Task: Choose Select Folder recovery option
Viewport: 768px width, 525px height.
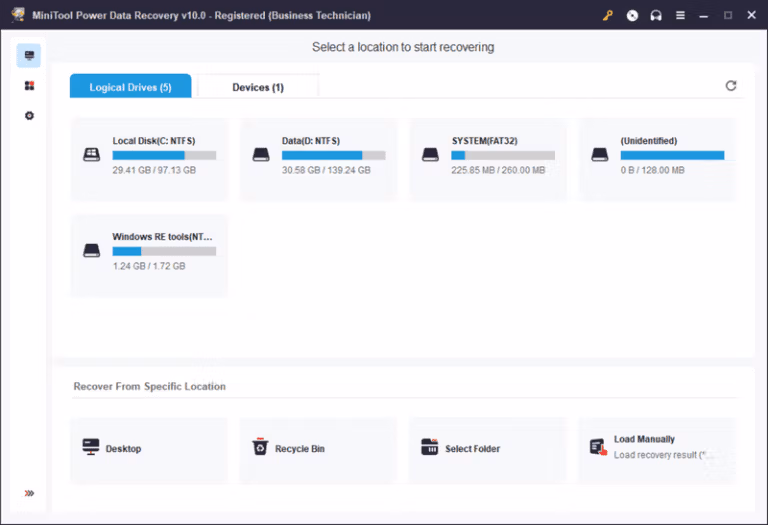Action: [488, 451]
